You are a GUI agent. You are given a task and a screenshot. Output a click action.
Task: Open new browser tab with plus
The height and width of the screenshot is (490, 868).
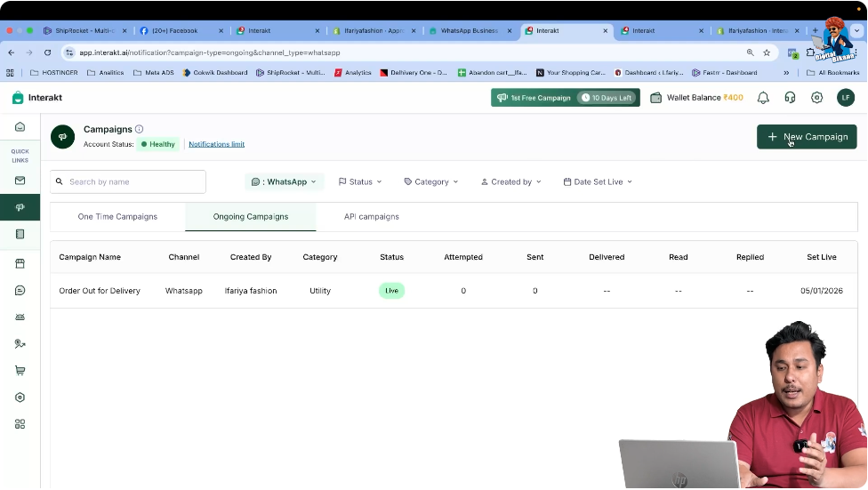pos(815,30)
